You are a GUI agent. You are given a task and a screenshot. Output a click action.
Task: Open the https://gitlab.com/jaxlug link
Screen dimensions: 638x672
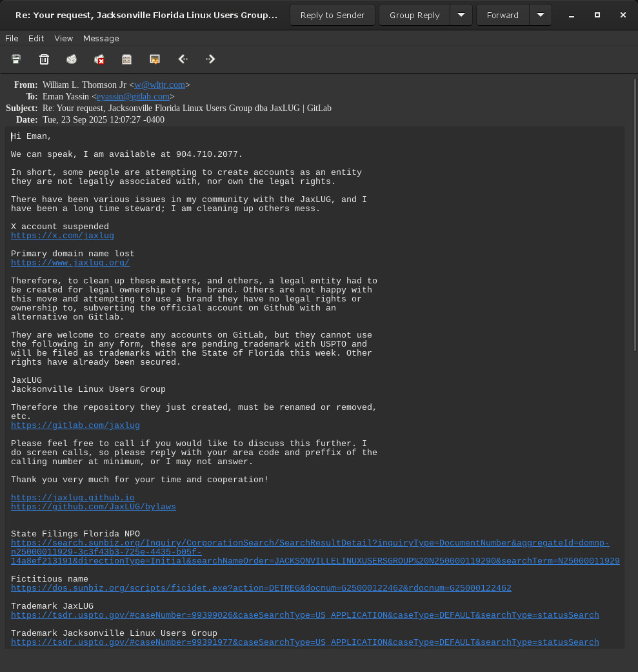pos(75,425)
